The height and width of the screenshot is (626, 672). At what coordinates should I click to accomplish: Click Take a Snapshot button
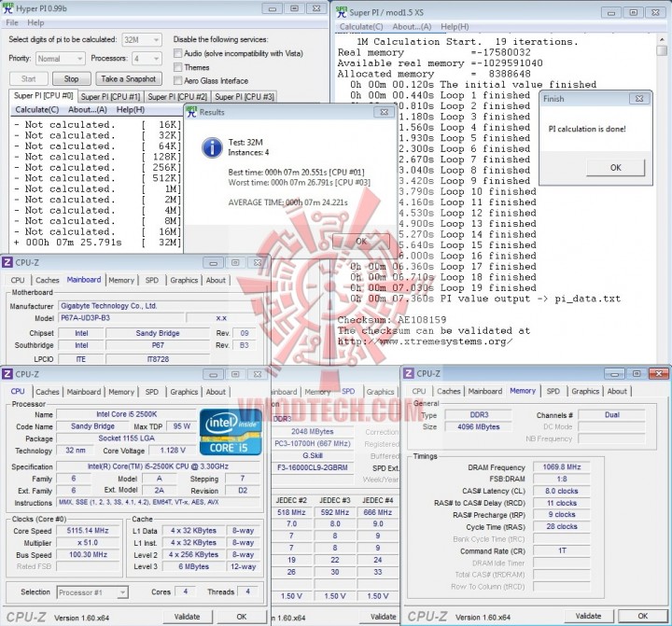(x=129, y=79)
